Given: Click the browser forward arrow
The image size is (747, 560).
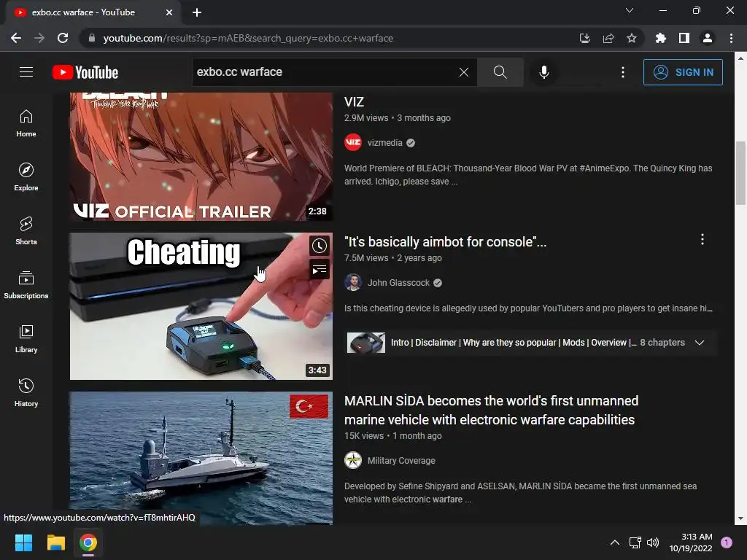Looking at the screenshot, I should click(39, 38).
